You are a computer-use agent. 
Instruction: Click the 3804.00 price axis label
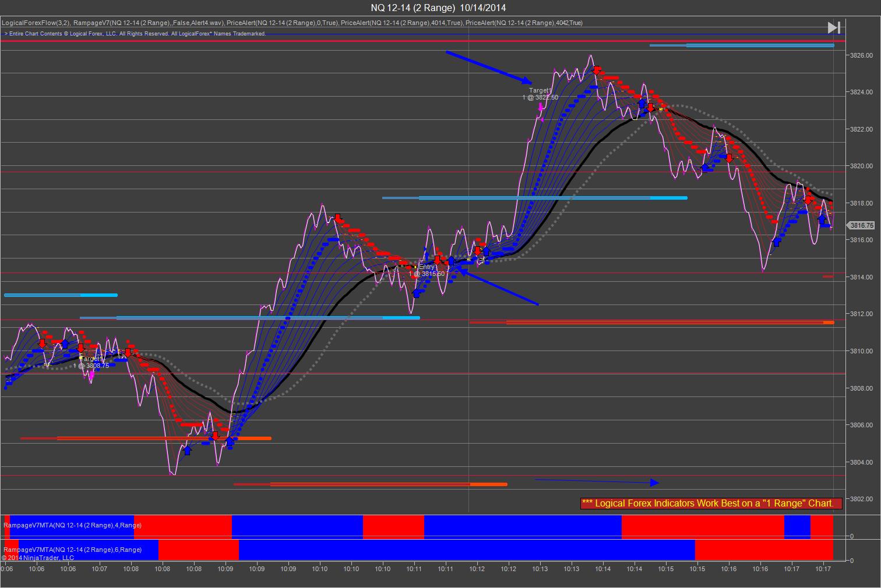861,462
